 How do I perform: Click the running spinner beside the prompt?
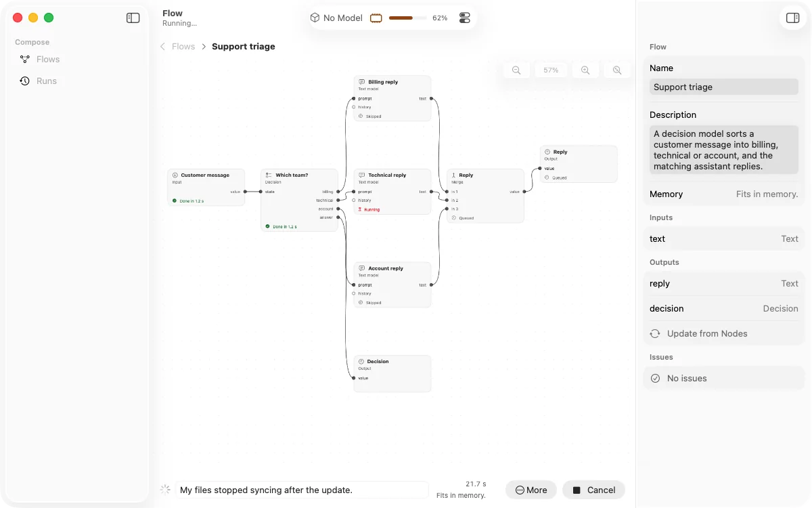click(165, 489)
